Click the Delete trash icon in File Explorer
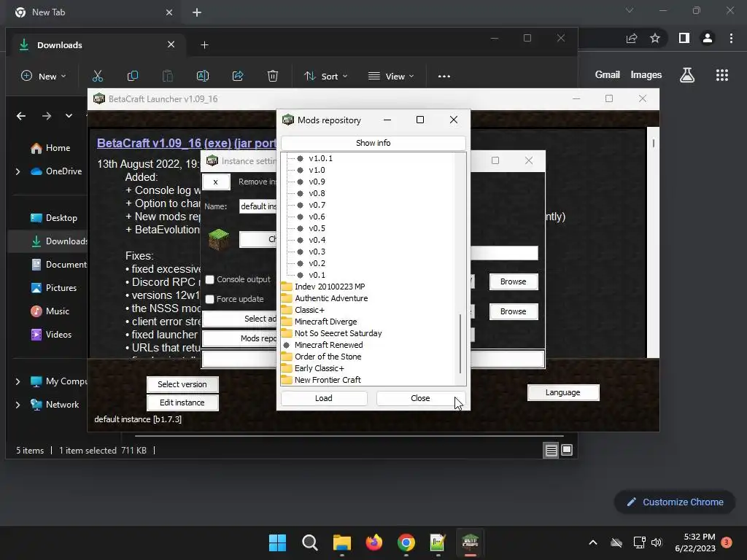Screen dimensions: 747x560 (273, 76)
